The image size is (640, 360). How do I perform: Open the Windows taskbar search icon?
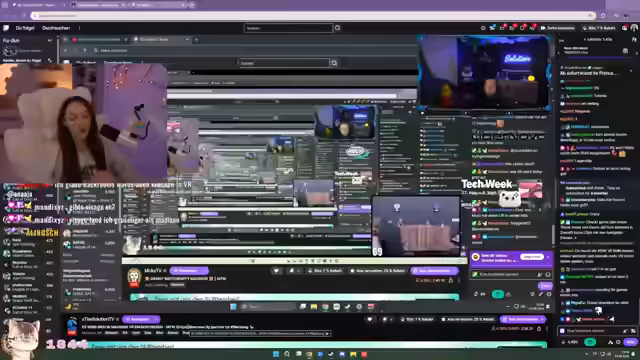(287, 354)
